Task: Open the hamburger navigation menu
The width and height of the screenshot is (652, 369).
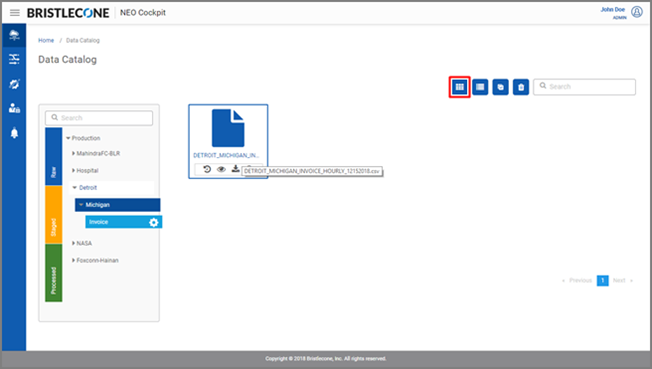Action: click(x=15, y=13)
